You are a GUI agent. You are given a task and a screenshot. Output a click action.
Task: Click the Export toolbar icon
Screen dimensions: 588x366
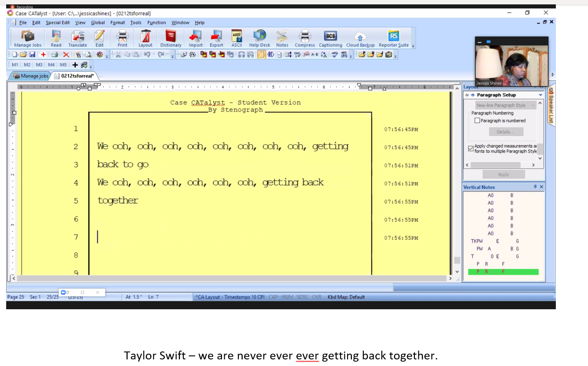tap(216, 39)
